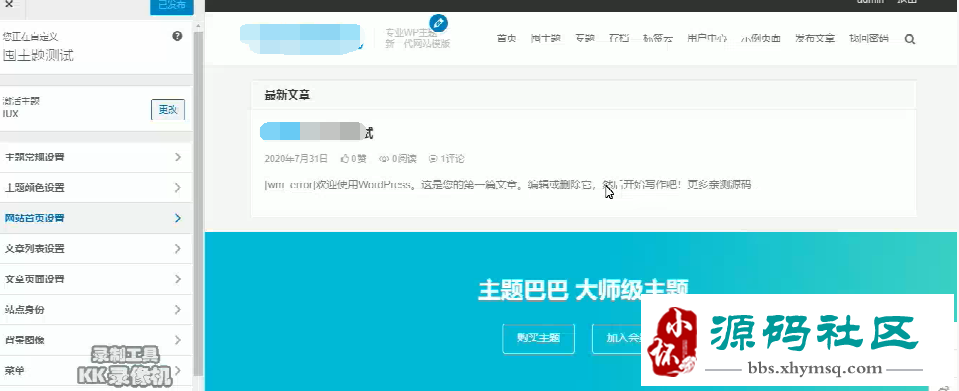Click the admin link in top bar
Image resolution: width=959 pixels, height=391 pixels.
[870, 2]
